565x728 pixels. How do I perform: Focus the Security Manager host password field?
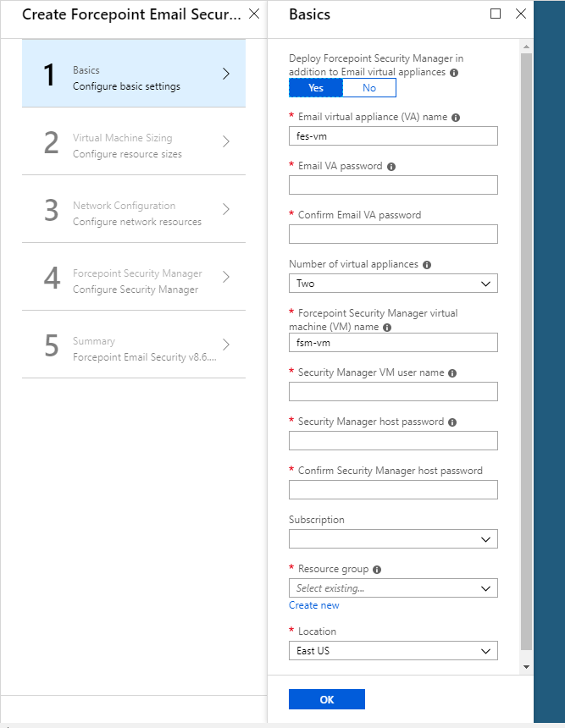[393, 440]
